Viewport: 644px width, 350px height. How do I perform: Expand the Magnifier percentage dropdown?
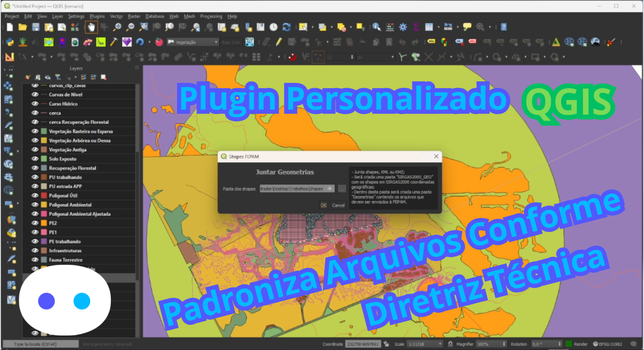[503, 344]
